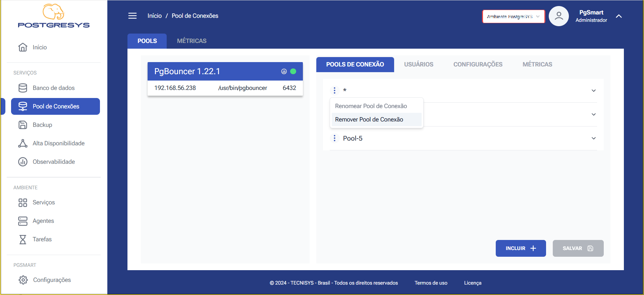The width and height of the screenshot is (644, 295).
Task: Open Observabilidade in sidebar
Action: pos(55,162)
